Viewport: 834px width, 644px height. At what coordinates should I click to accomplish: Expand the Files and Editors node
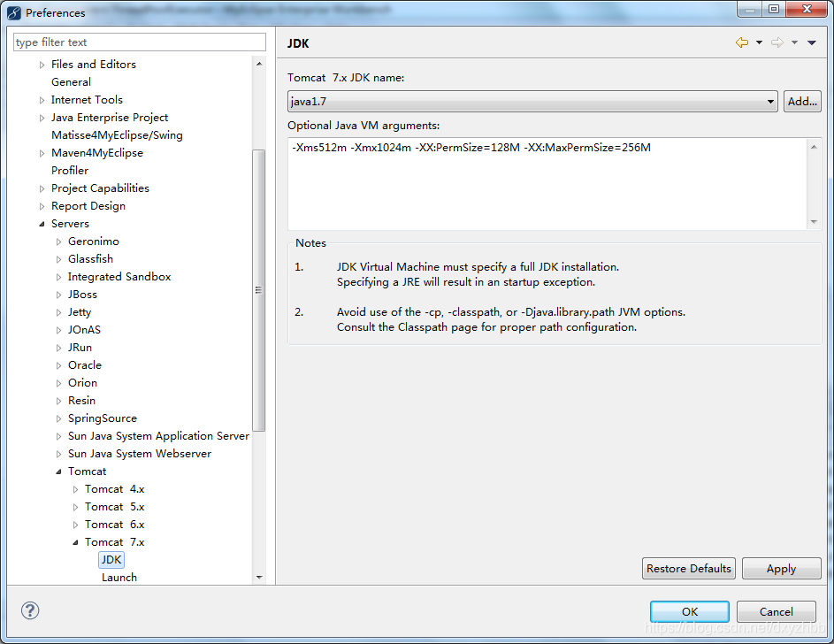[x=42, y=65]
